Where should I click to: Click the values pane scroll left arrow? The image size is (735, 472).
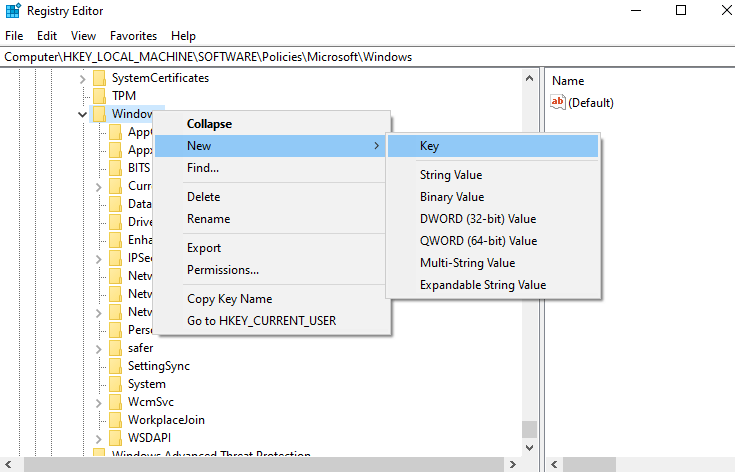pyautogui.click(x=554, y=465)
